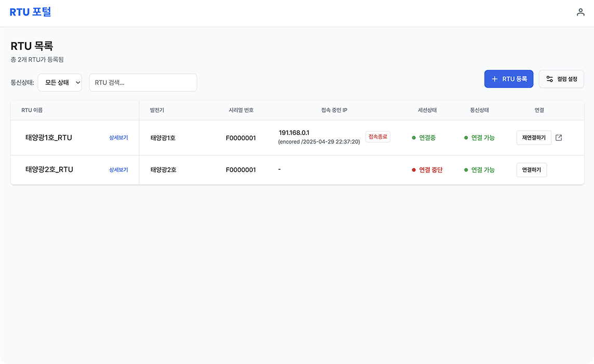Viewport: 594px width, 364px height.
Task: Focus the RTU 검색 search field
Action: [x=143, y=83]
